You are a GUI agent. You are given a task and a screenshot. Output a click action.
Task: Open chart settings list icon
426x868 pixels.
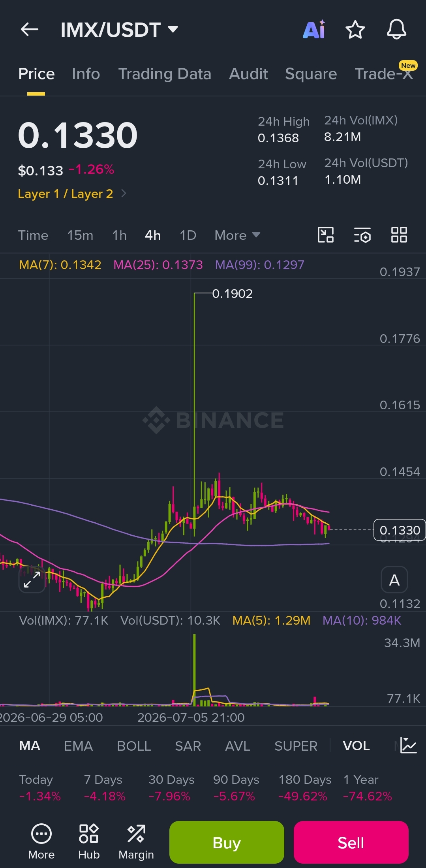362,235
